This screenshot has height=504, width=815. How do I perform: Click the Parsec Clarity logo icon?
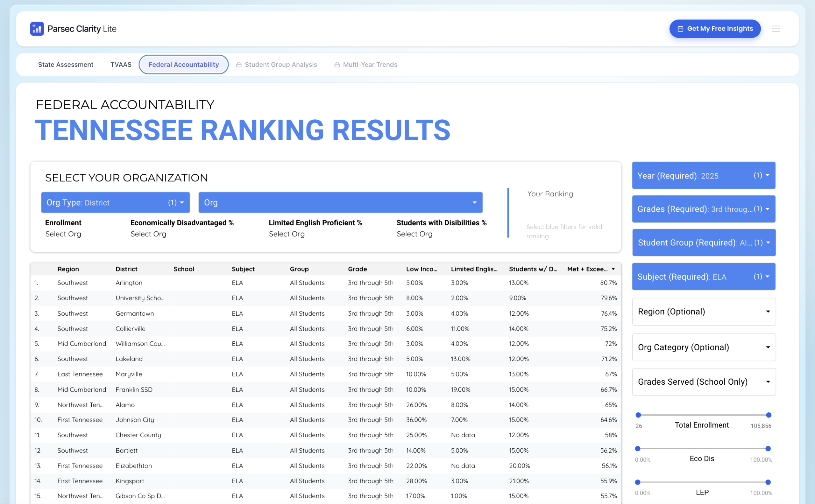pos(37,29)
